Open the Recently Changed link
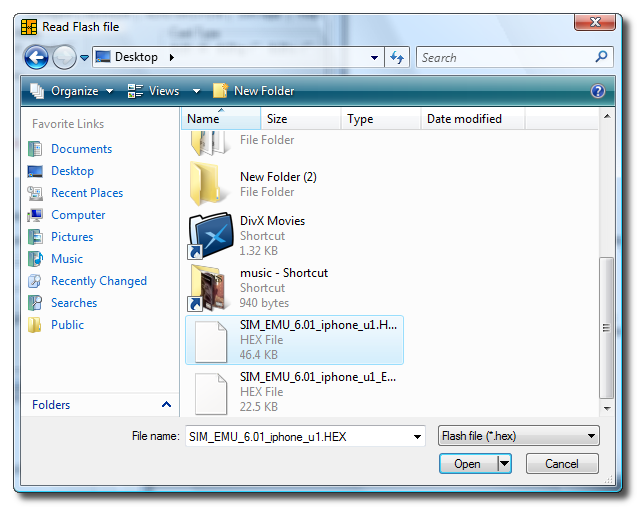Screen dimensions: 637x507 (x=99, y=281)
